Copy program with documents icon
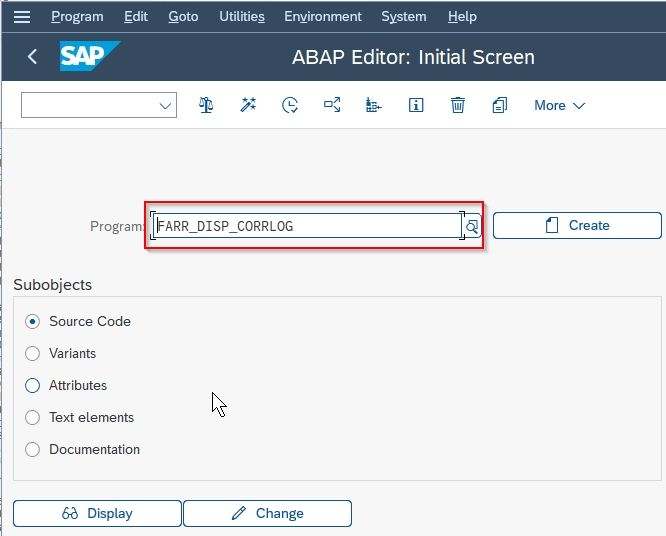Image resolution: width=666 pixels, height=536 pixels. [500, 105]
